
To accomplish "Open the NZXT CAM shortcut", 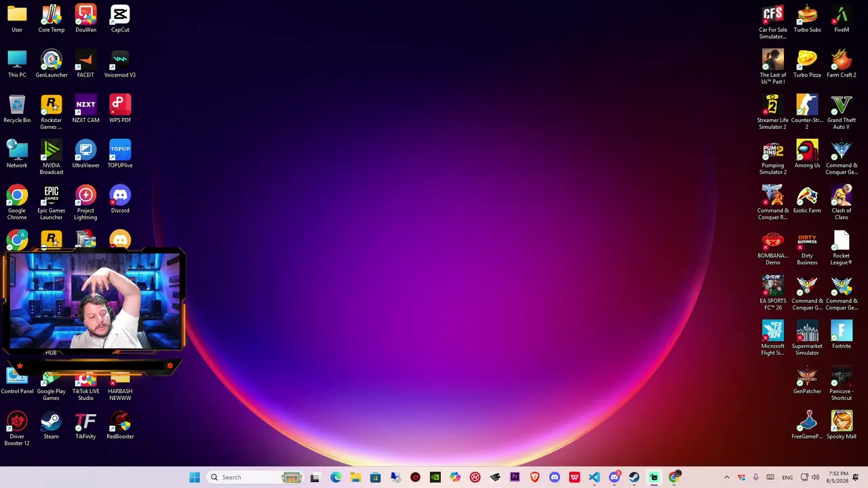I will click(x=85, y=110).
